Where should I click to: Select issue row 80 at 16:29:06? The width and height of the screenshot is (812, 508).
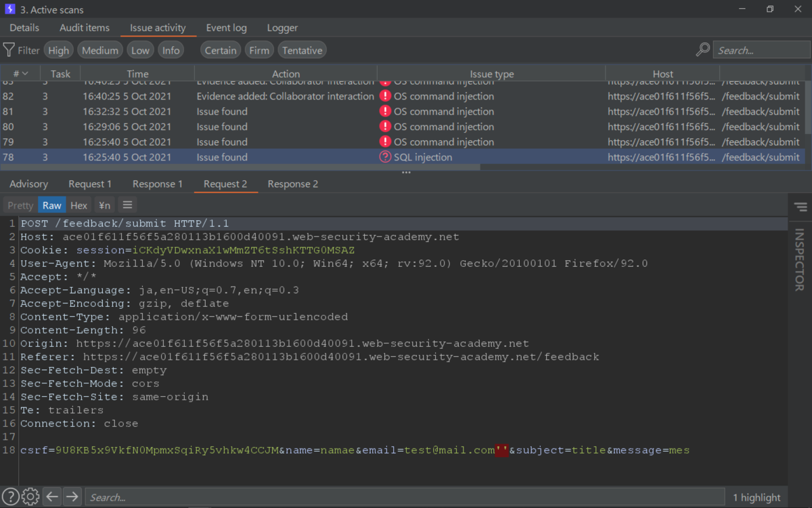click(403, 127)
